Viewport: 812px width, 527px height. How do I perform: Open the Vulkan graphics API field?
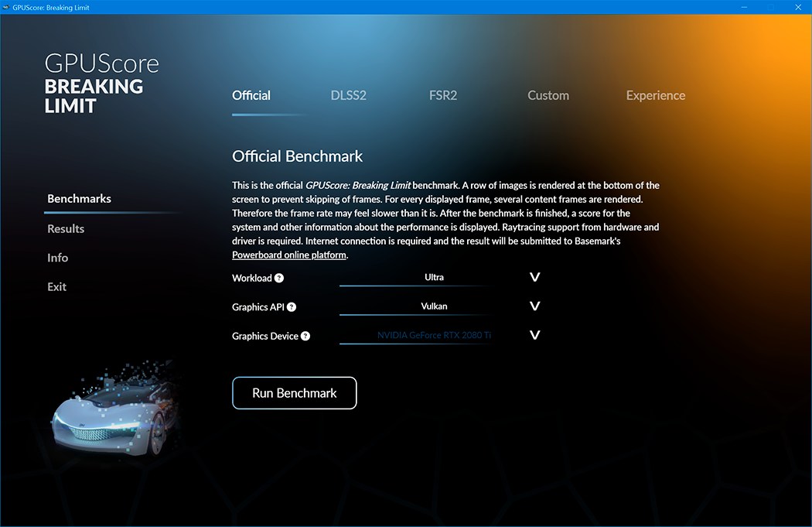click(434, 306)
